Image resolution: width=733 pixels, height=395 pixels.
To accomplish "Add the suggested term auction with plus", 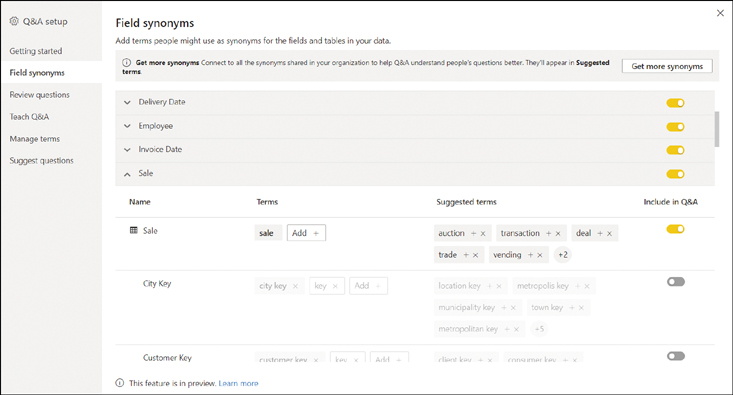I will (x=474, y=233).
